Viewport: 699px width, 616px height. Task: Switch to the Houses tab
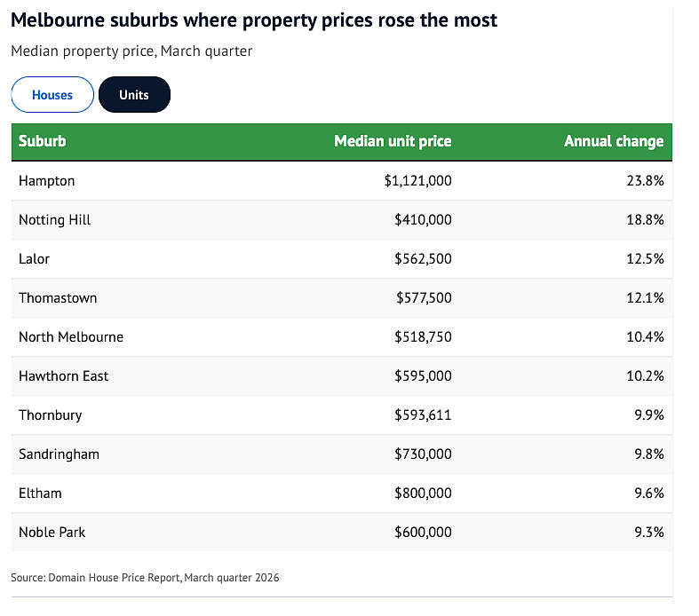click(52, 94)
